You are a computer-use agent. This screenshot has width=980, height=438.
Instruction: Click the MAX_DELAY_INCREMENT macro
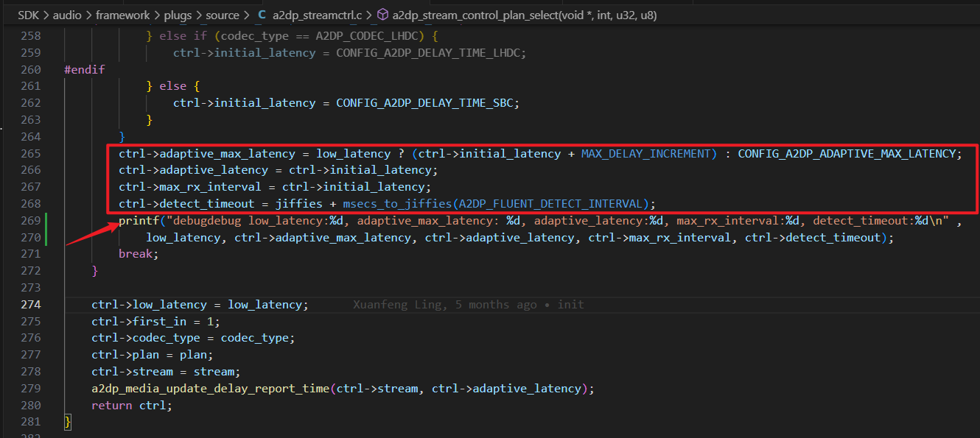click(648, 153)
